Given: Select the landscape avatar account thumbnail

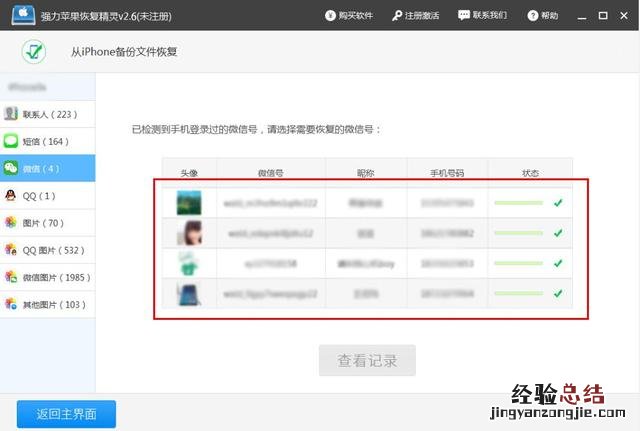Looking at the screenshot, I should point(189,202).
